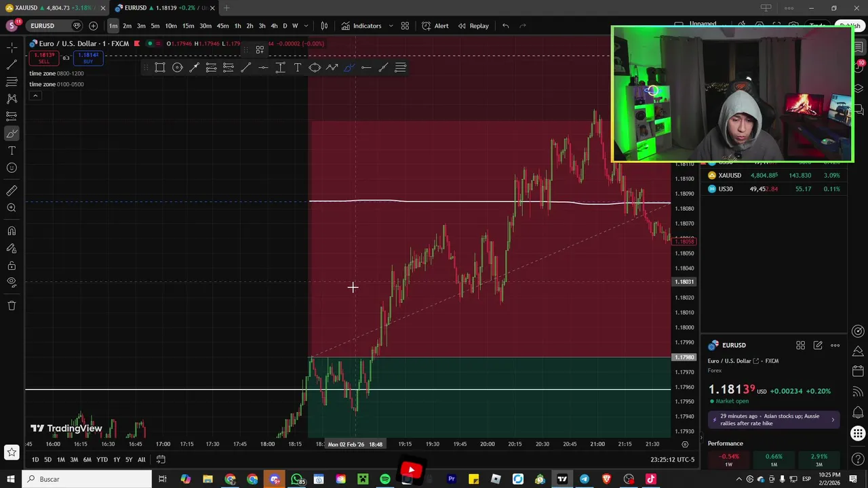Click the Replay button
868x488 pixels.
point(473,26)
